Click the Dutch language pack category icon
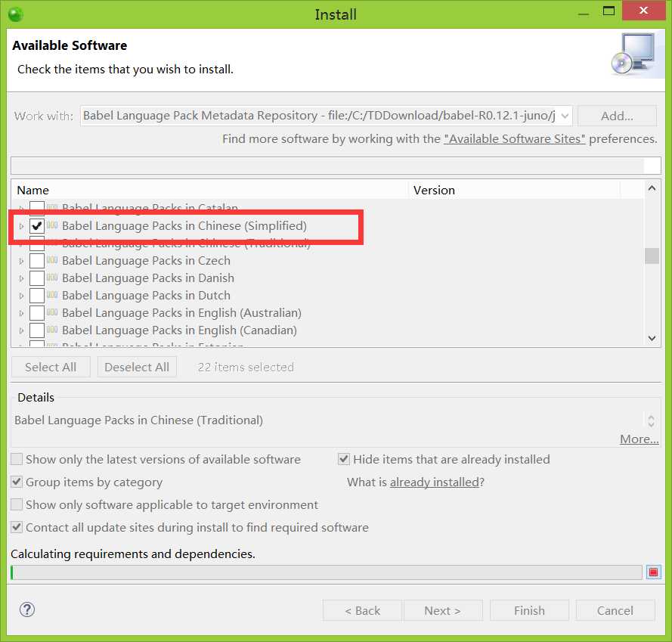 (52, 295)
